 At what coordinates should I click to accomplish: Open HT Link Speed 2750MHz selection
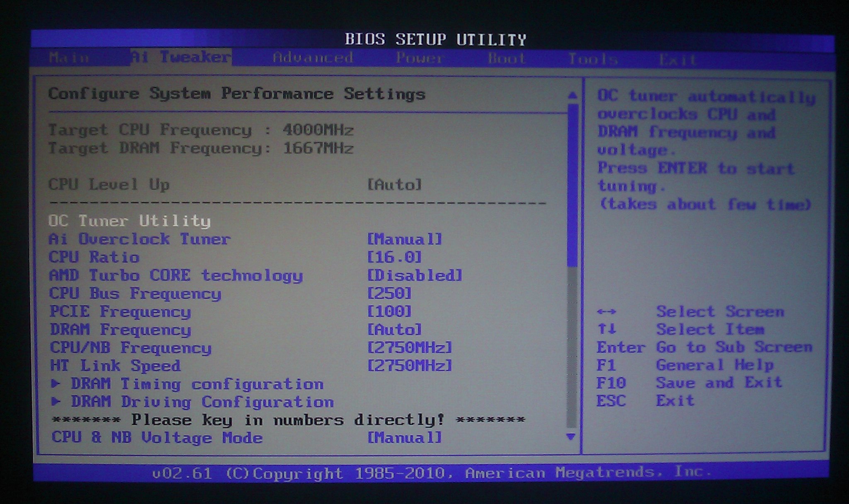point(410,366)
